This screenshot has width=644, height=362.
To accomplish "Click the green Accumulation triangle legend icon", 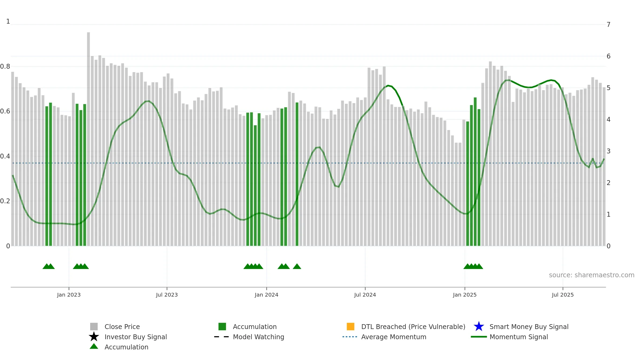I will (x=94, y=346).
